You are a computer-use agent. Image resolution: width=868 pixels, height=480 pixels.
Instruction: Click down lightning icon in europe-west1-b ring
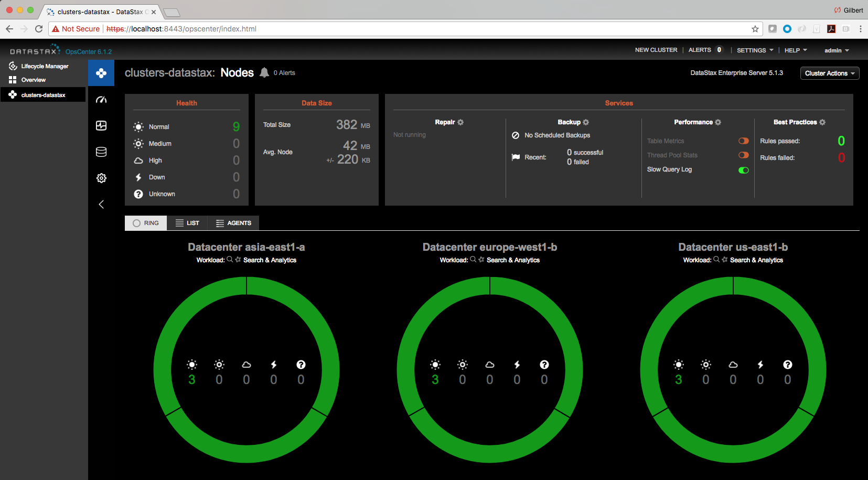pyautogui.click(x=517, y=365)
